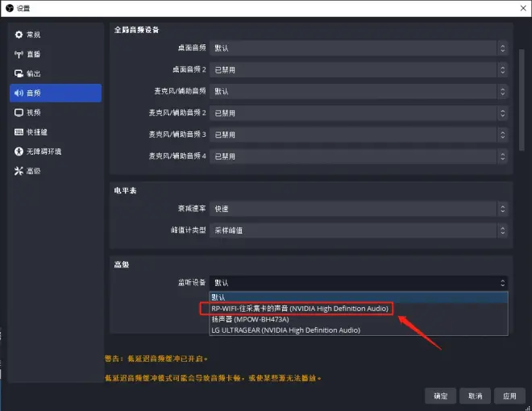Image resolution: width=532 pixels, height=411 pixels.
Task: Select RP-WIFI option in the device list
Action: (x=301, y=309)
